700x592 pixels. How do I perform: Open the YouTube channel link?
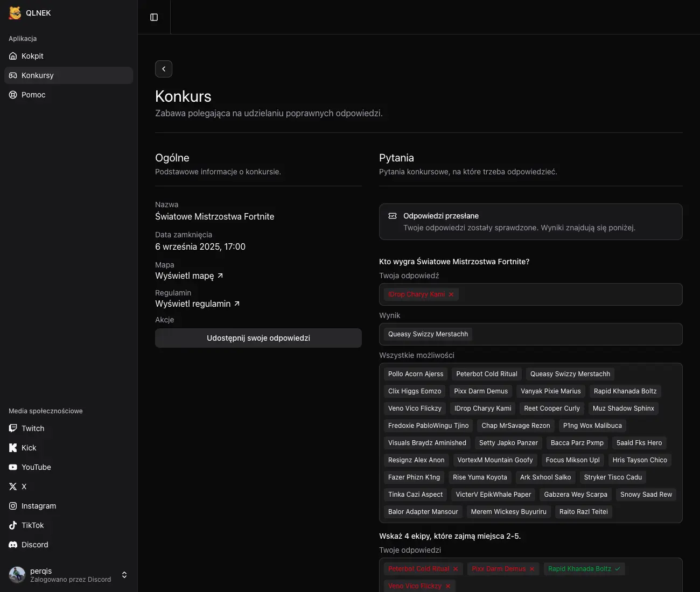[x=36, y=467]
